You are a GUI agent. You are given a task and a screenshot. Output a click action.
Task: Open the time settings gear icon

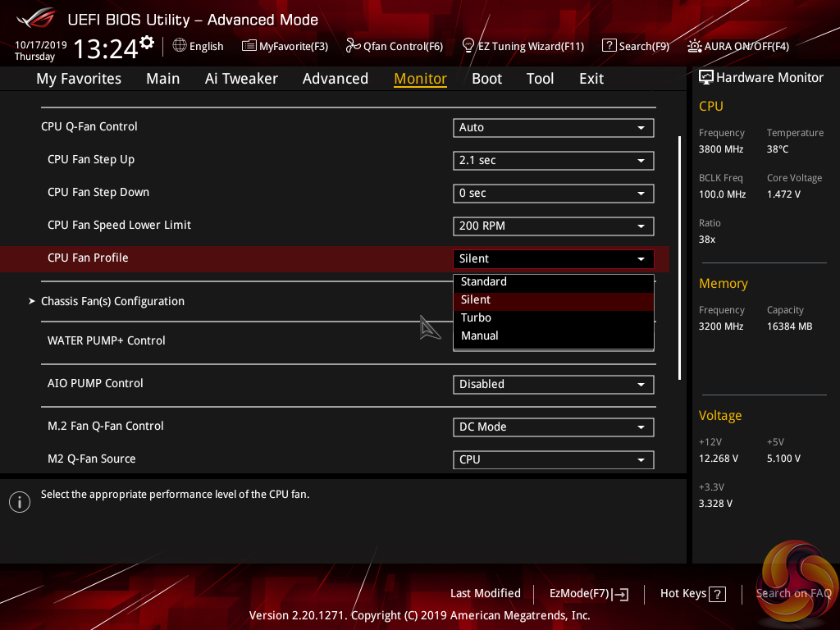[147, 43]
